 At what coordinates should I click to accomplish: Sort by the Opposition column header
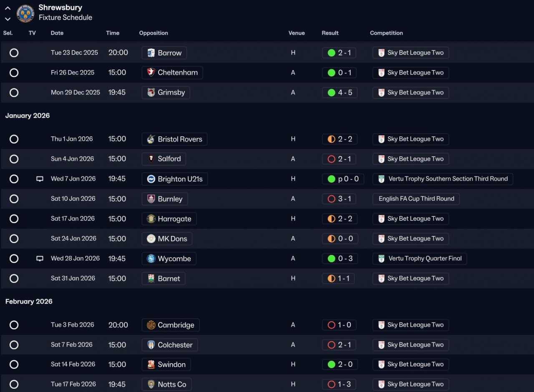click(154, 33)
